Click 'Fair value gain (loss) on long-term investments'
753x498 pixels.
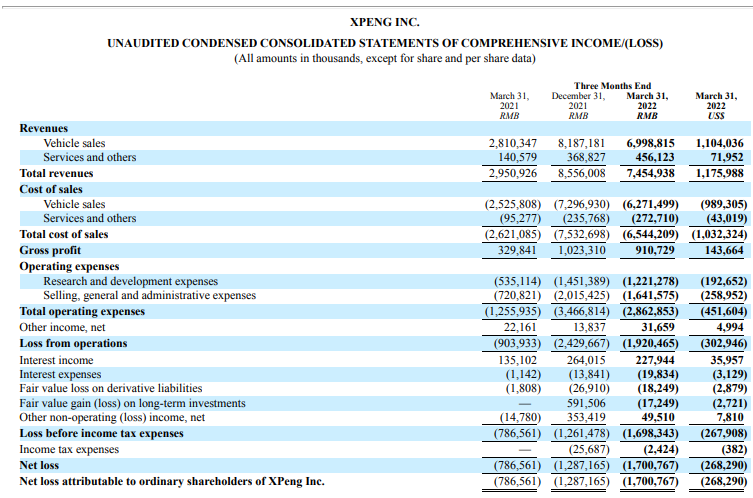(132, 403)
